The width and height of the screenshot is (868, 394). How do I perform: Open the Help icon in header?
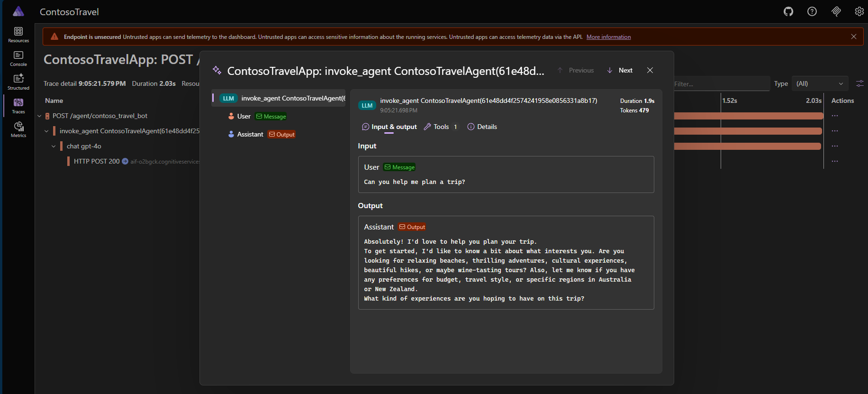(x=812, y=11)
